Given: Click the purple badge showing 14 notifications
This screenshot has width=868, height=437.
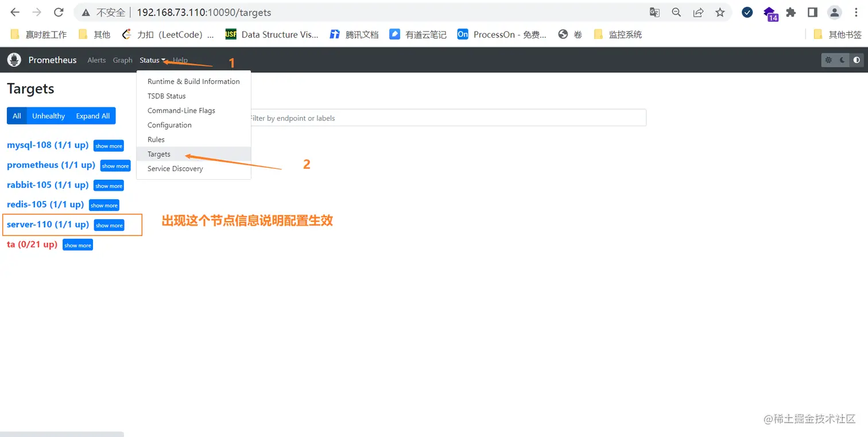Looking at the screenshot, I should (x=769, y=12).
